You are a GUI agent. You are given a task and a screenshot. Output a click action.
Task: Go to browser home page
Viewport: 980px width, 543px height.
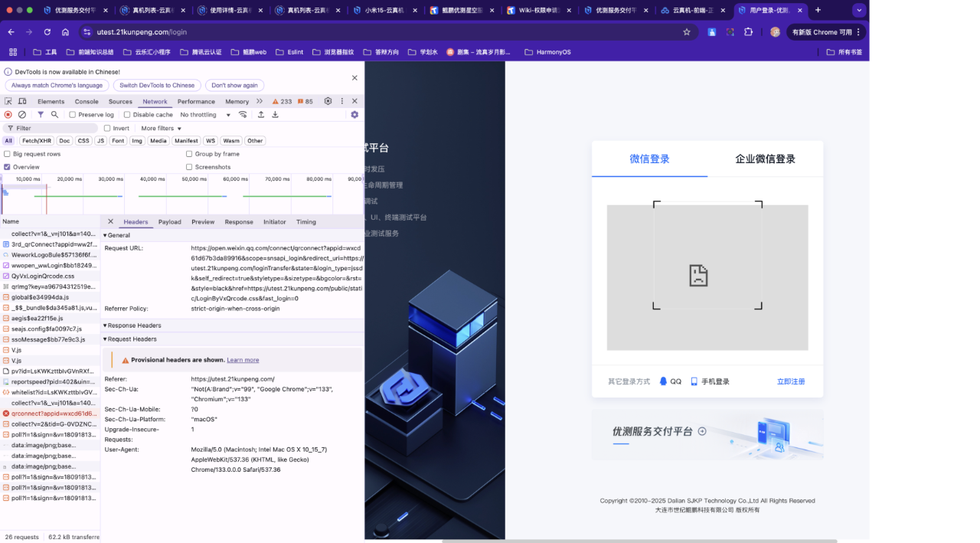coord(65,32)
